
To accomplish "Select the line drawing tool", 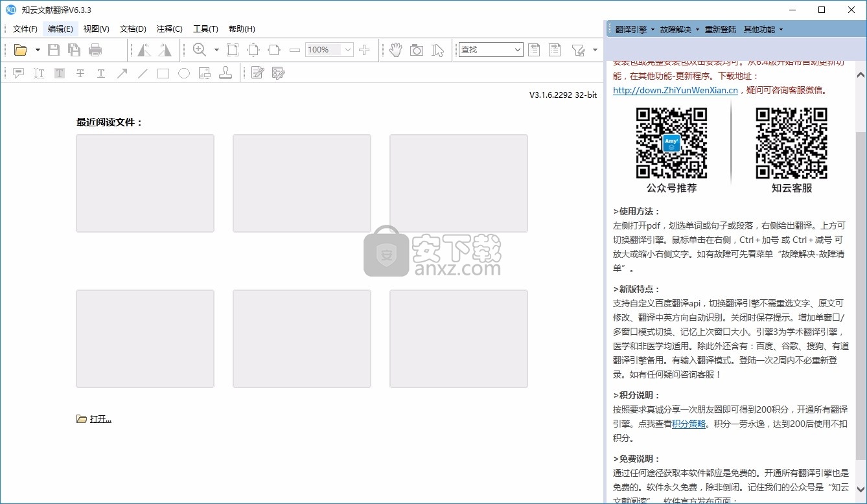I will pyautogui.click(x=143, y=73).
